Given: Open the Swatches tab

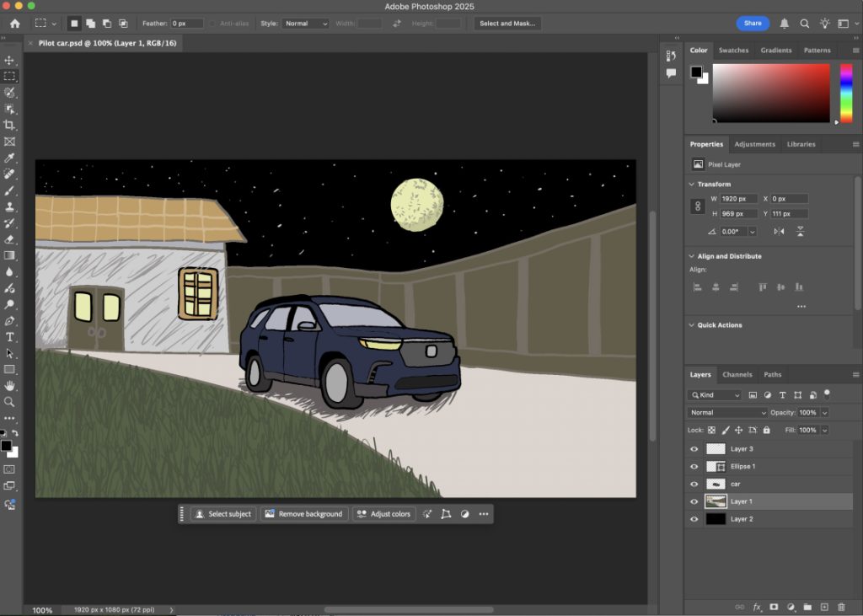Looking at the screenshot, I should point(733,51).
